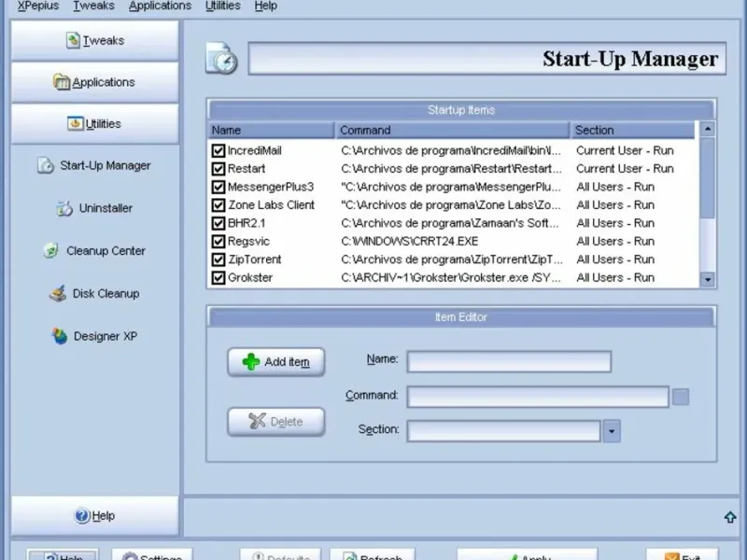Uncheck the Restart startup item
The image size is (747, 560).
[x=218, y=169]
